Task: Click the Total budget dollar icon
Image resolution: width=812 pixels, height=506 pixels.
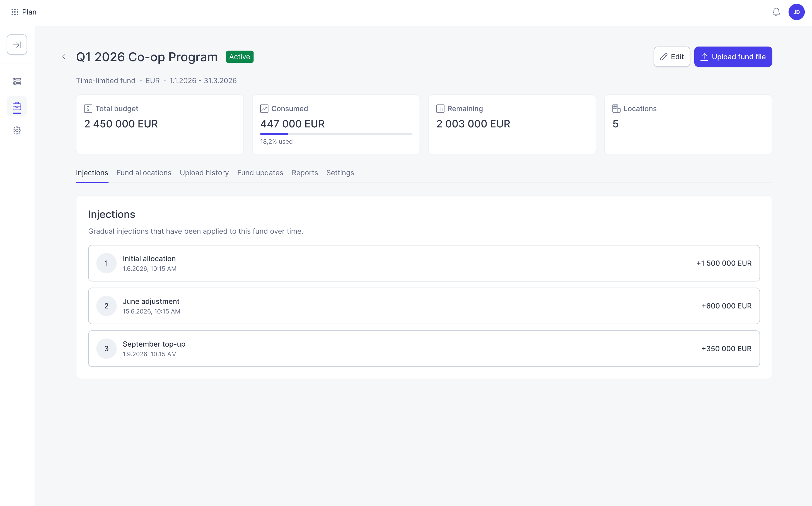Action: [88, 109]
